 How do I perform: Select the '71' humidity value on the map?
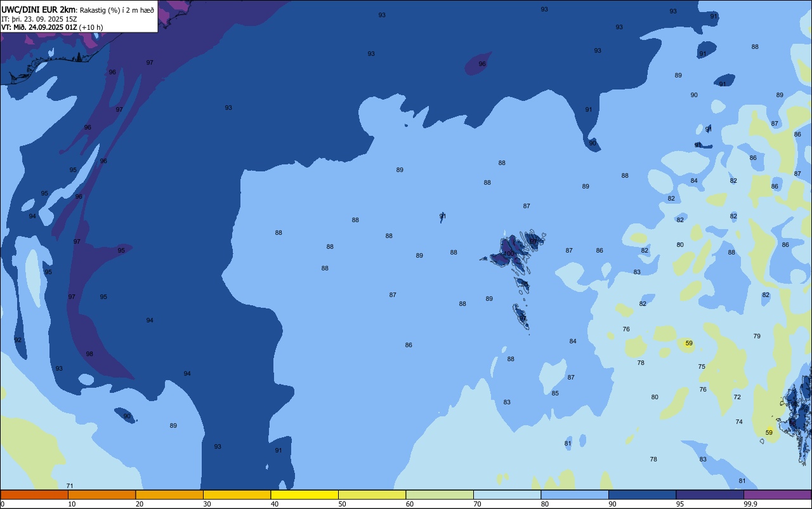[x=70, y=486]
